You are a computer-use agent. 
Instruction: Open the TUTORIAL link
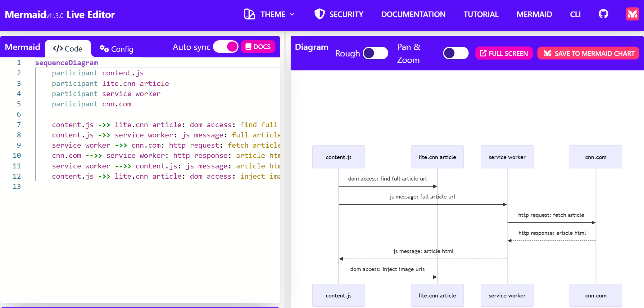(x=481, y=14)
